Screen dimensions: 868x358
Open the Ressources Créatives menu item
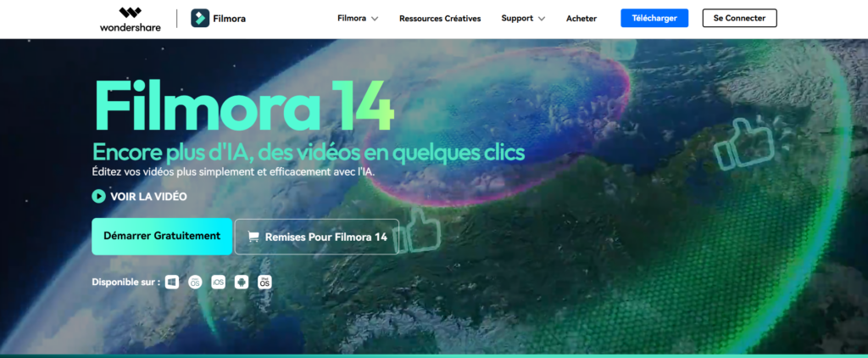click(x=439, y=18)
